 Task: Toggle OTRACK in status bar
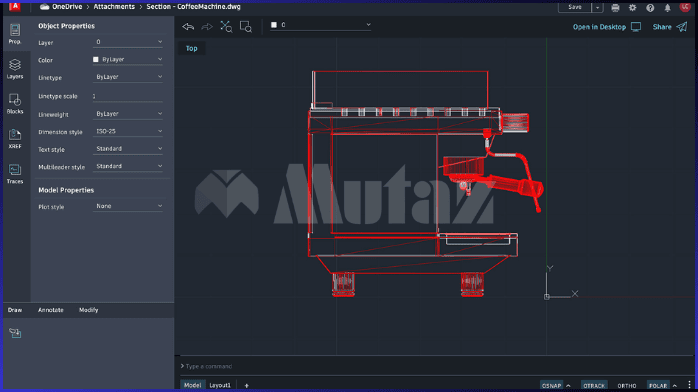[594, 385]
